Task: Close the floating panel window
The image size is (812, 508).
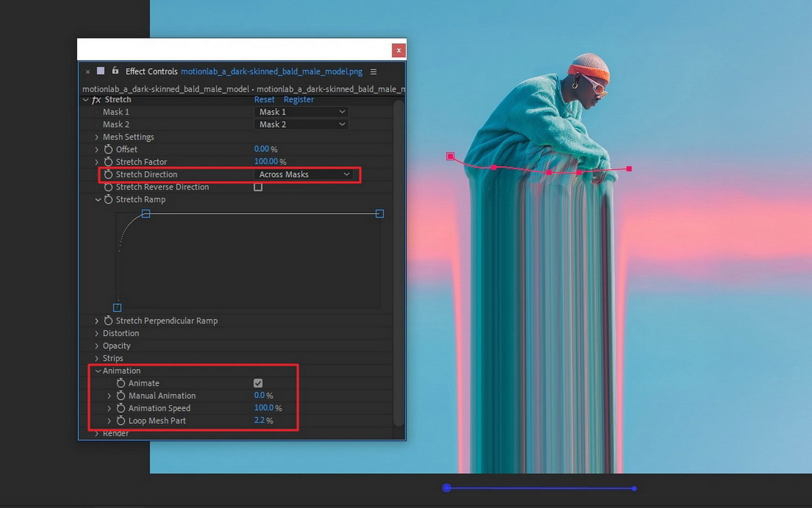Action: tap(399, 50)
